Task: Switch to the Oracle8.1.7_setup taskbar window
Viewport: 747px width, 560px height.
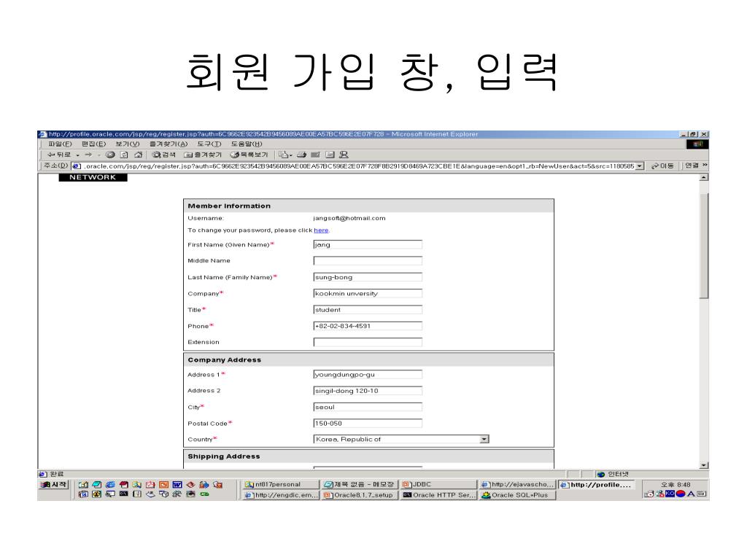Action: point(360,495)
